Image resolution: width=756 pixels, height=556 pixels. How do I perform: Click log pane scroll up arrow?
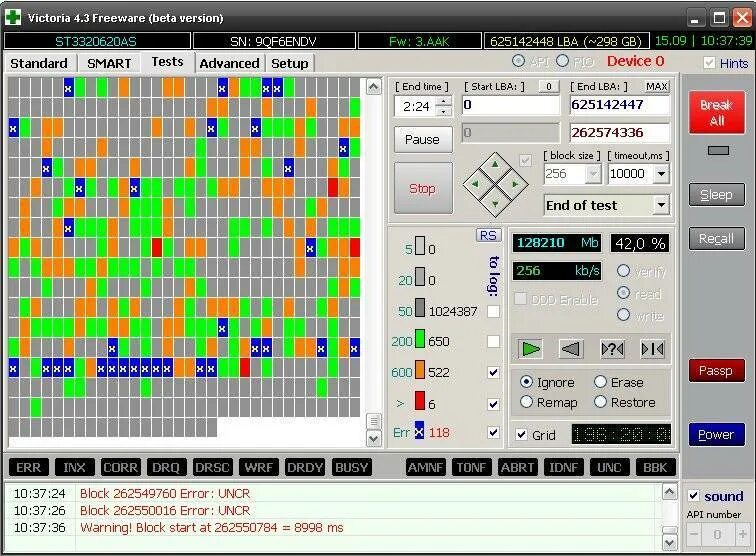[x=669, y=491]
